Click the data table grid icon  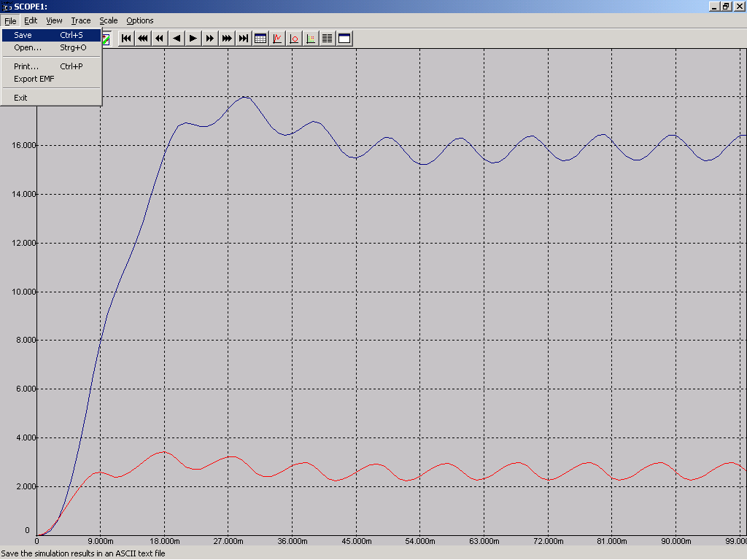[260, 39]
